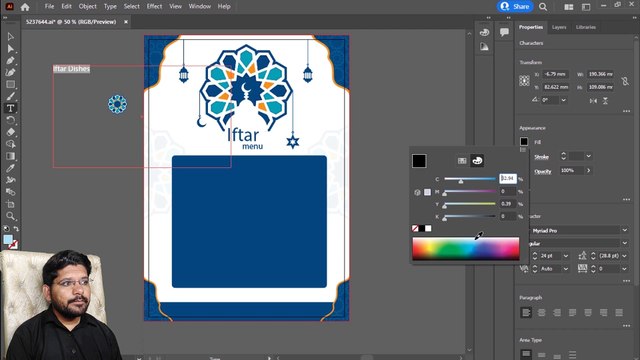Open Opacity options link
This screenshot has width=640, height=360.
tap(542, 171)
